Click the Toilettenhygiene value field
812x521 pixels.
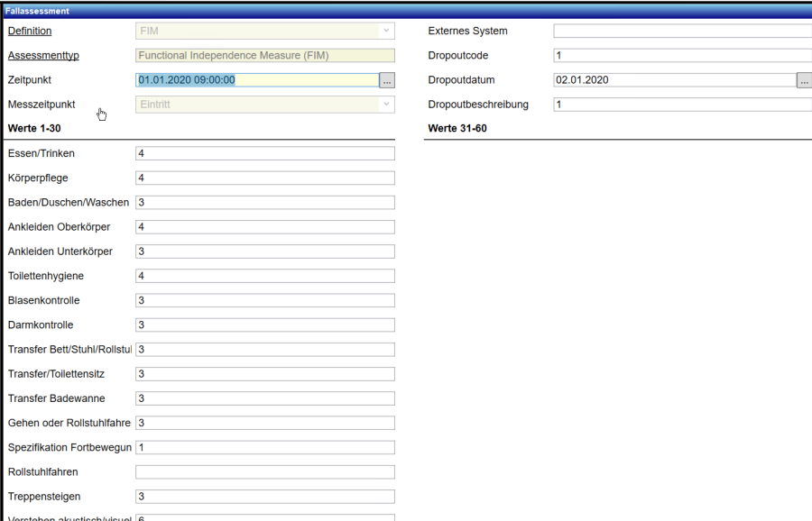(x=265, y=276)
